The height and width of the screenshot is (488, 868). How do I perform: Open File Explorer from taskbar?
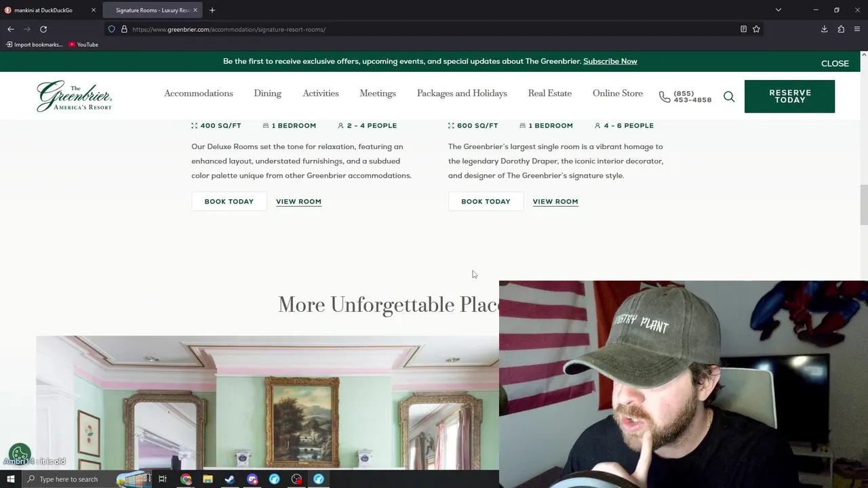(208, 479)
